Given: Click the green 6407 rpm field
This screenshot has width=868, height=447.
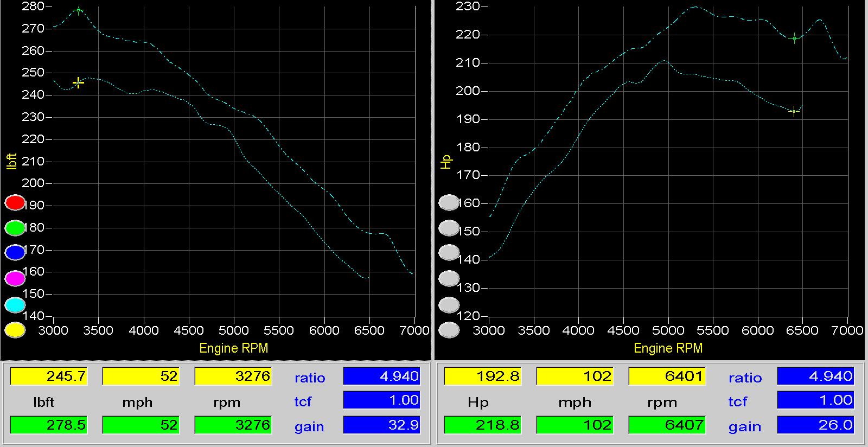Looking at the screenshot, I should pyautogui.click(x=667, y=425).
